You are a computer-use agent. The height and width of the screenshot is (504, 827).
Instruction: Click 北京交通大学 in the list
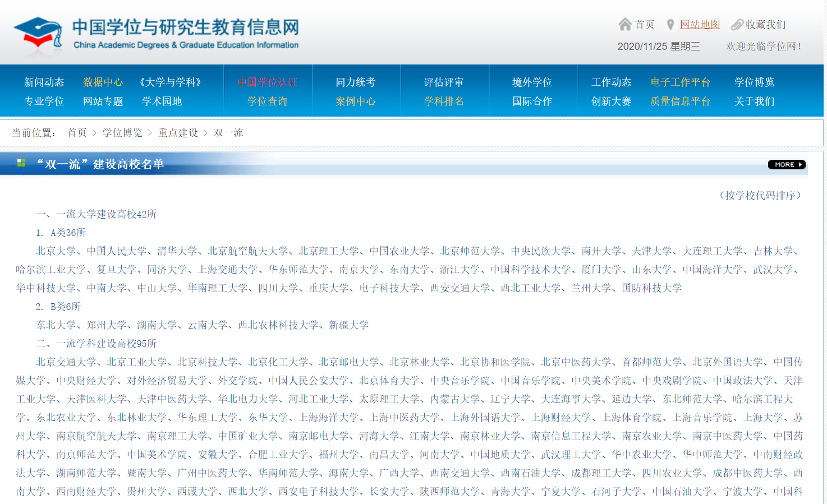click(66, 362)
